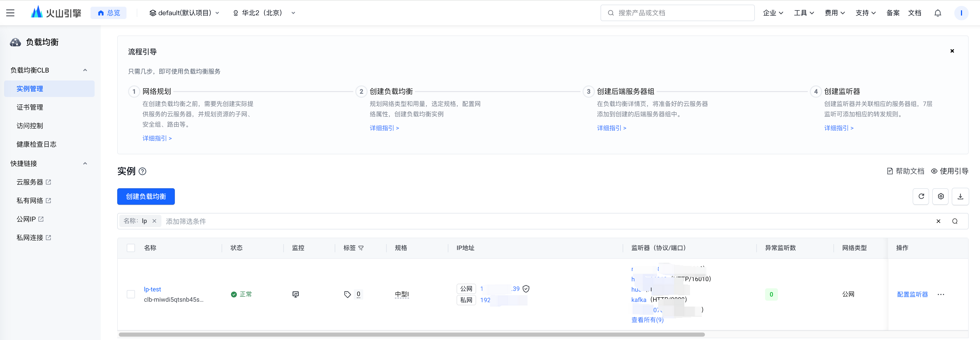
Task: Download the instance list
Action: [x=960, y=196]
